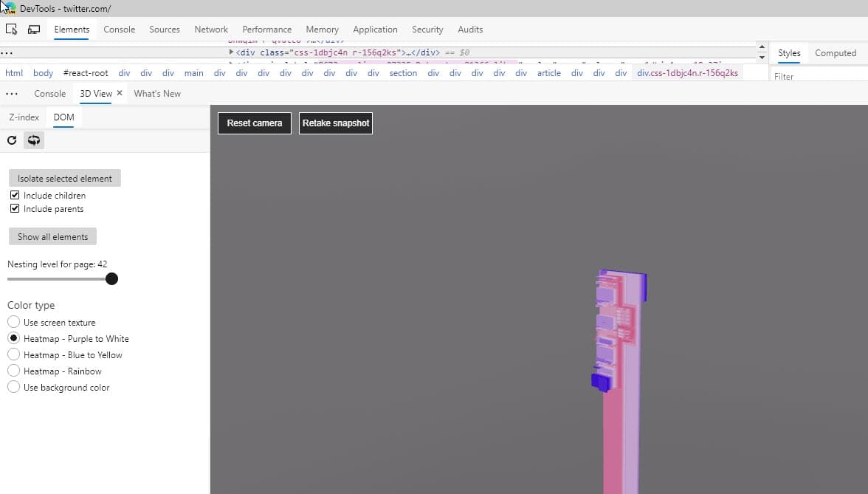The height and width of the screenshot is (494, 868).
Task: Open the Security panel
Action: 427,30
